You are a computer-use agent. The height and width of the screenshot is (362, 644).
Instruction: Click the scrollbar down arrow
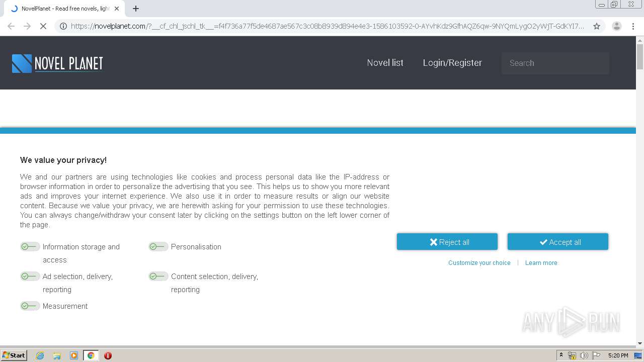point(640,343)
